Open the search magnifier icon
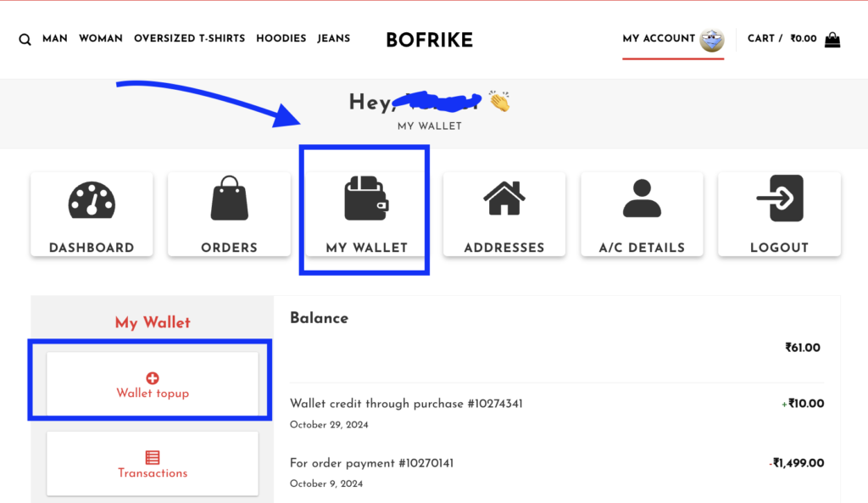Screen dimensions: 868x503 click(x=25, y=39)
